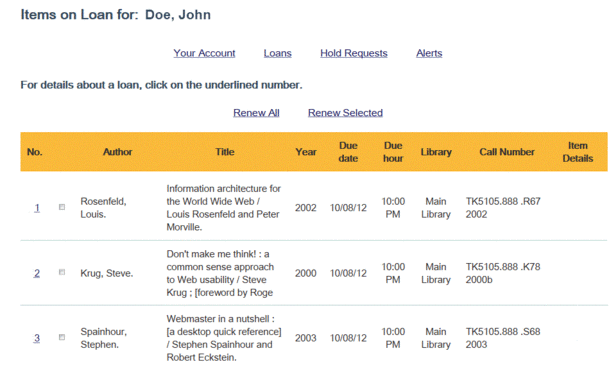This screenshot has height=369, width=616.
Task: Click the Year column header
Action: 306,152
